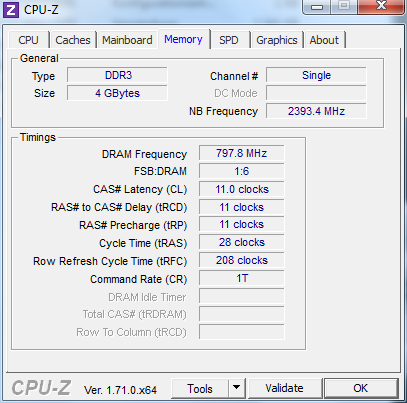The image size is (407, 403).
Task: Click the tRCD value of 11 clocks
Action: 242,207
